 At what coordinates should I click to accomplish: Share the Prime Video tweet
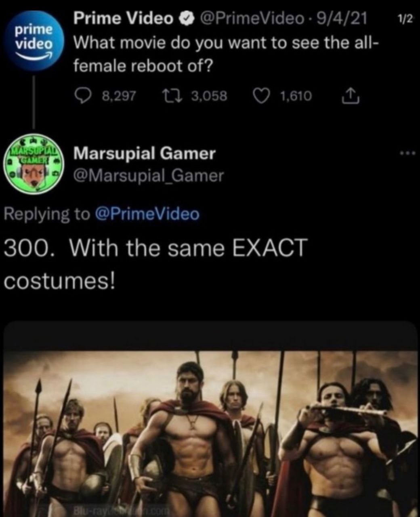coord(351,95)
